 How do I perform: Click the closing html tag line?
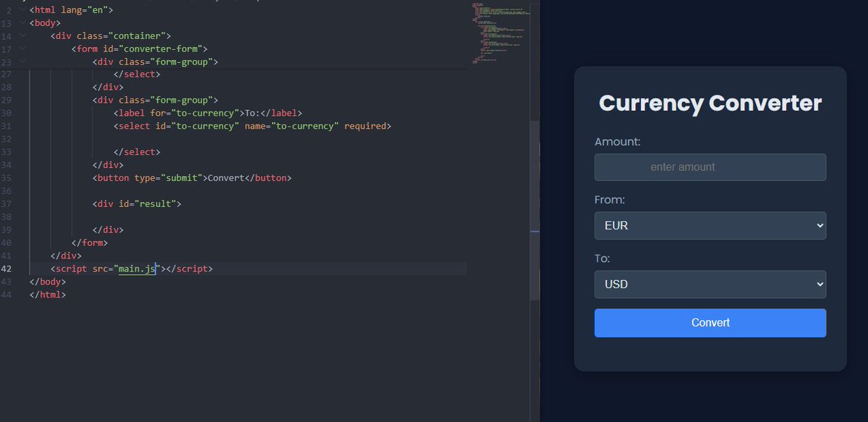(48, 295)
